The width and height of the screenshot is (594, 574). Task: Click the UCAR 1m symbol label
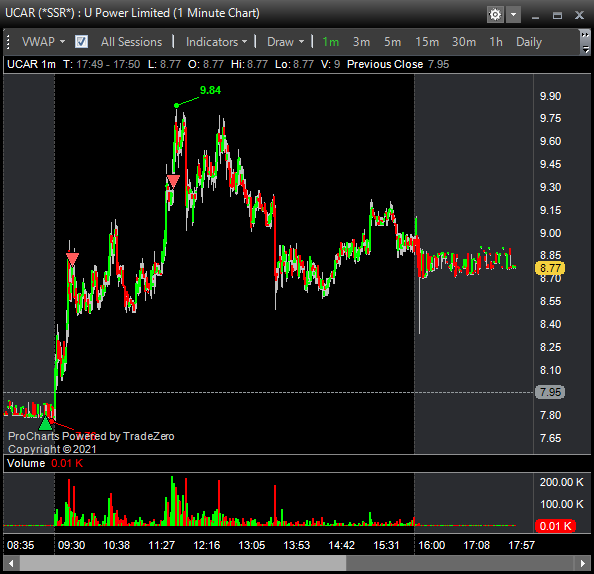31,64
